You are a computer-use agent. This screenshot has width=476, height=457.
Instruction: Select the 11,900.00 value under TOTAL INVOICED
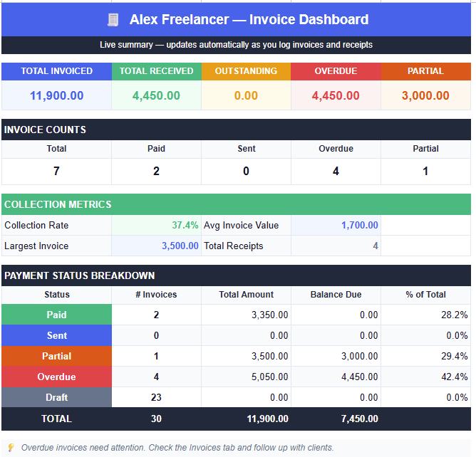pos(56,95)
